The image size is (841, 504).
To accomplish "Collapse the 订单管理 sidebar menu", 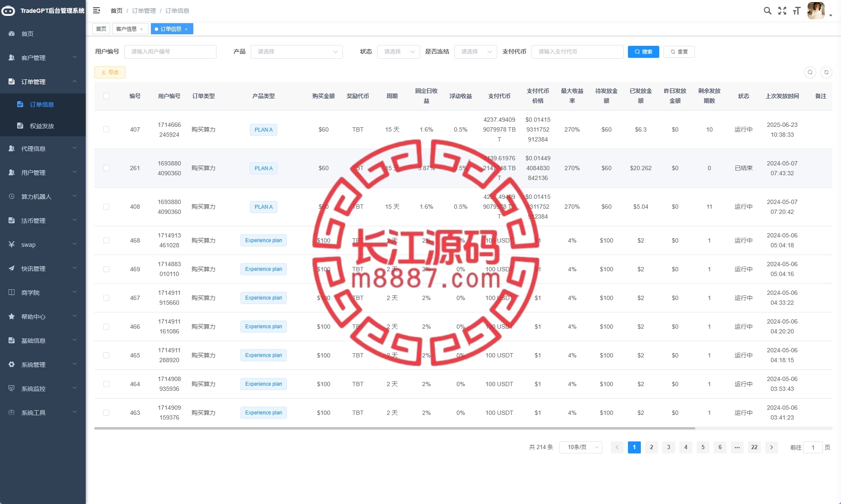I will pos(43,81).
